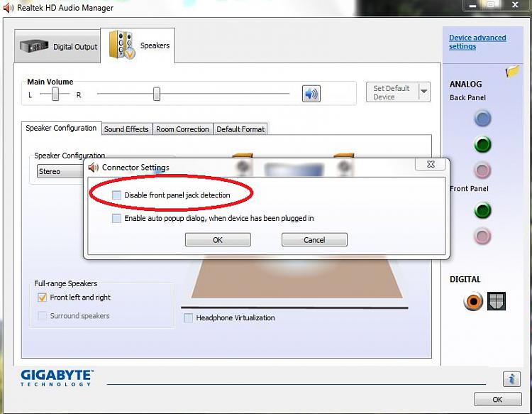Check Disable front panel jack detection
Viewport: 532px width, 414px height.
tap(116, 195)
